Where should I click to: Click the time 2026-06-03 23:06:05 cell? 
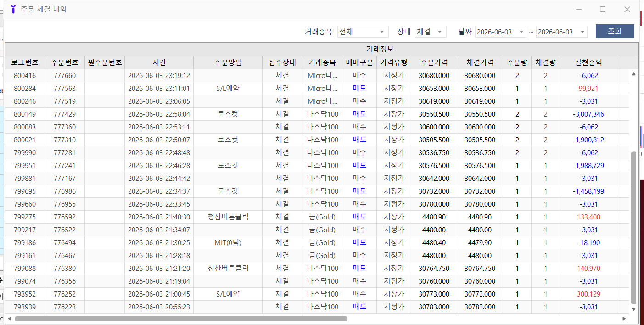click(159, 101)
